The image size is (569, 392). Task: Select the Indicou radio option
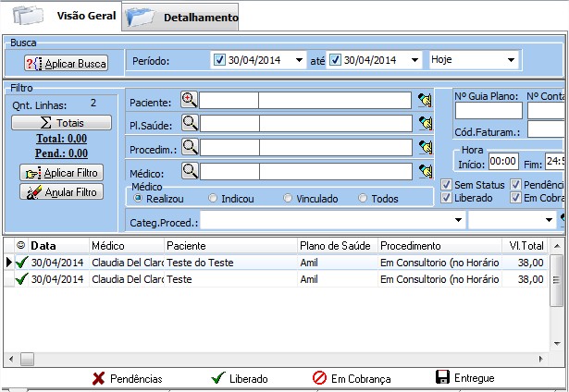click(x=214, y=198)
